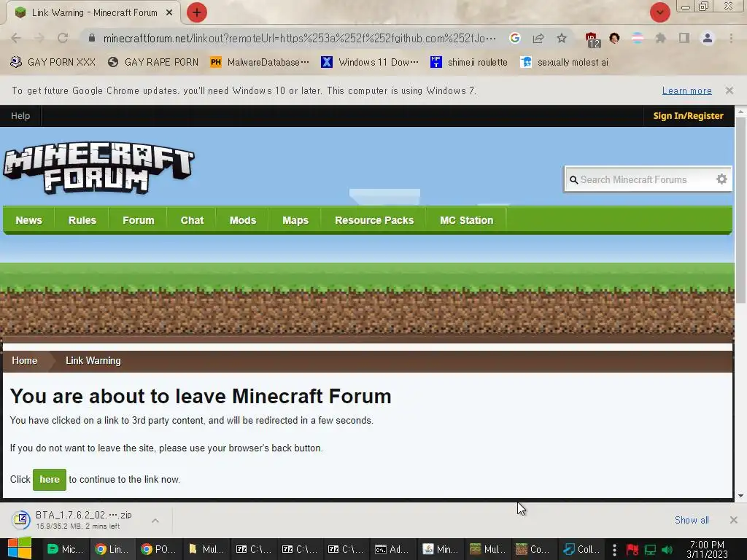Open the Coll… taskbar item
Screen dimensions: 747x560
coord(581,549)
